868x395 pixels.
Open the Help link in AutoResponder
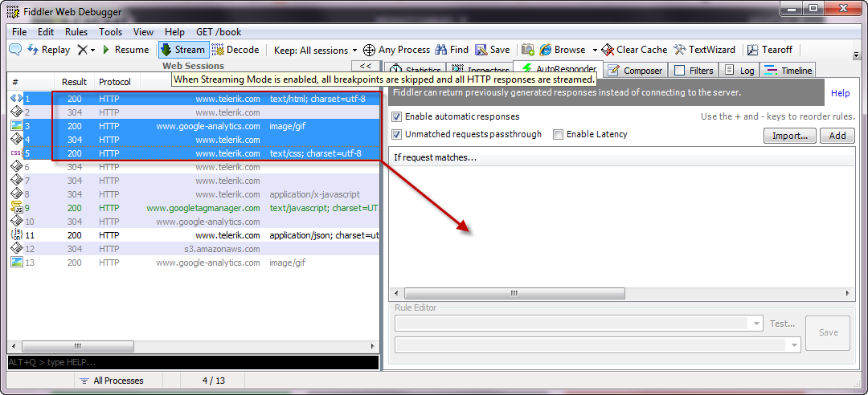tap(840, 93)
